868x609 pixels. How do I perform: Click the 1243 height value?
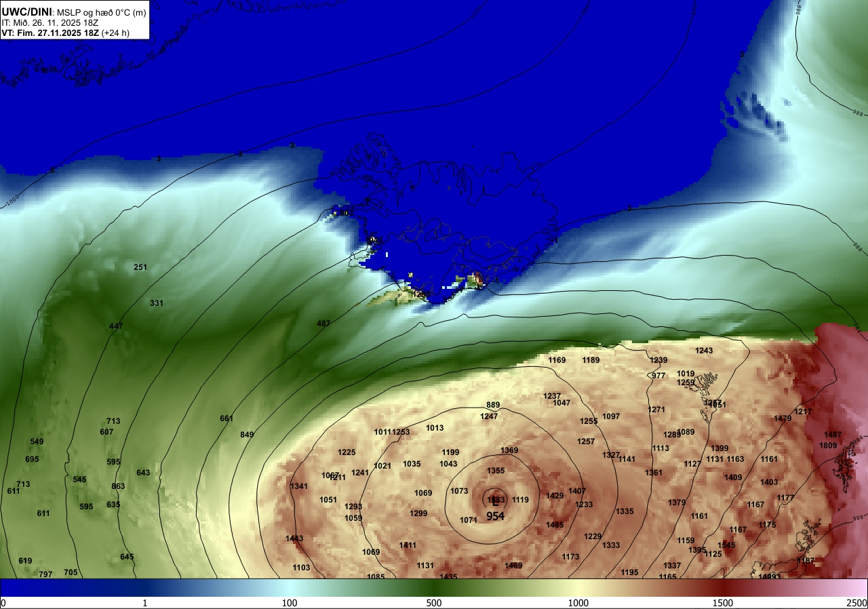click(704, 351)
